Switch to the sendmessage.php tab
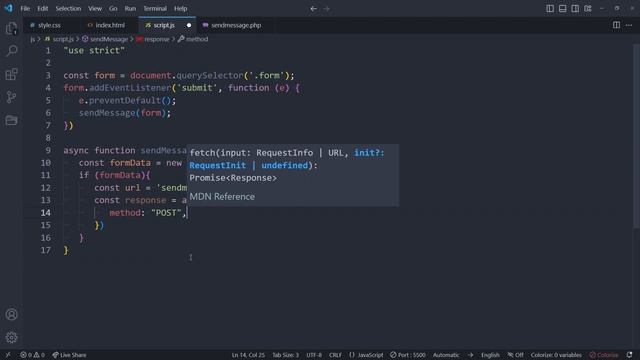This screenshot has height=360, width=640. point(236,25)
